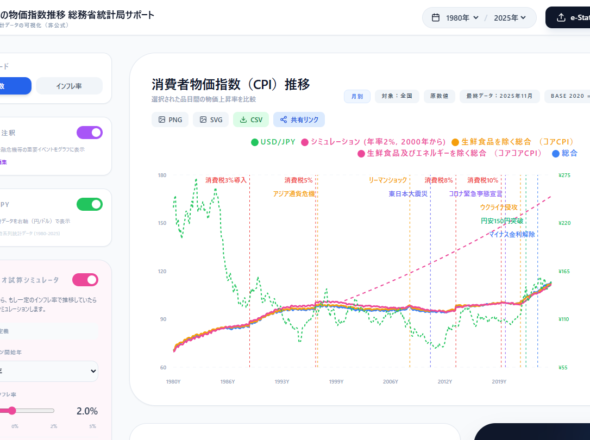Click the share icon on 共有リンク button
590x440 pixels.
284,120
